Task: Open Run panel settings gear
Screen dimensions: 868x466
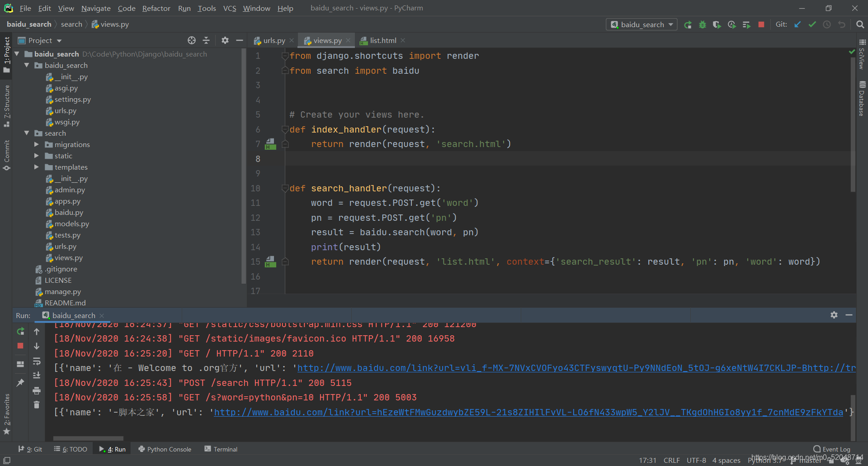Action: [834, 315]
